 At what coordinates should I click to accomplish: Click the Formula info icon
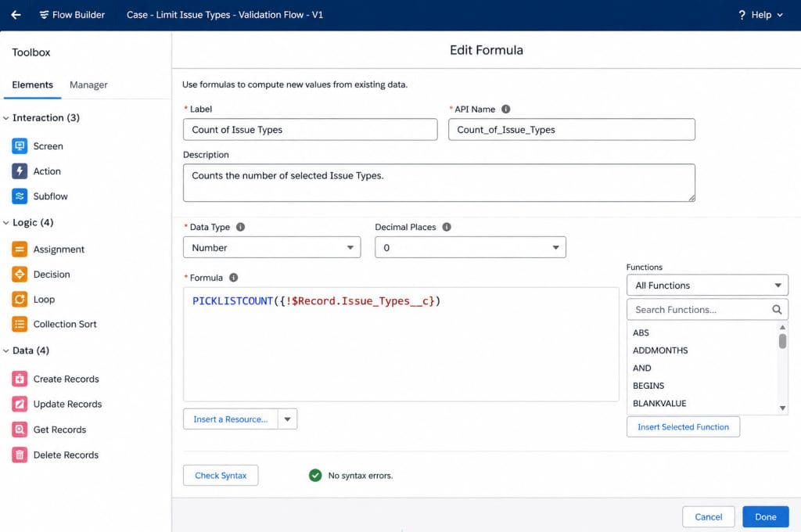point(233,278)
